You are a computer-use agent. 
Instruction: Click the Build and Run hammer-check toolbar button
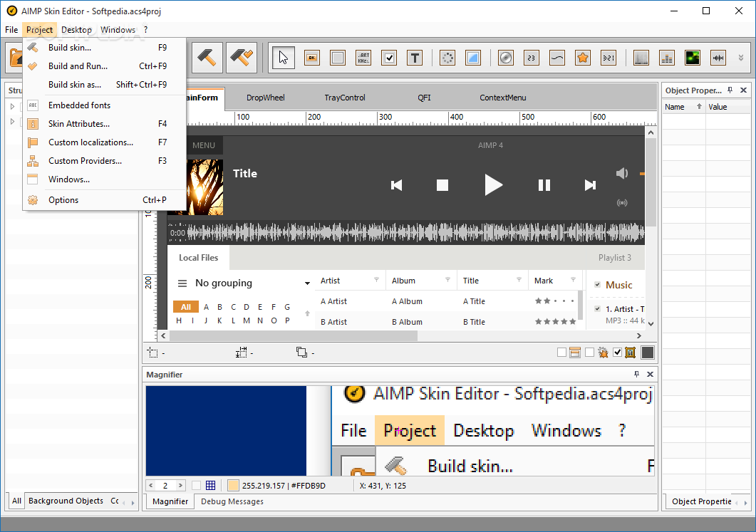pos(242,58)
